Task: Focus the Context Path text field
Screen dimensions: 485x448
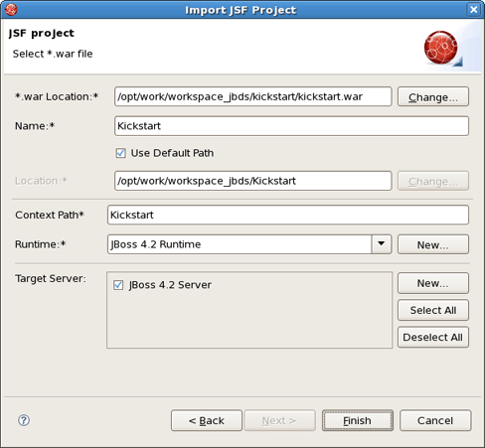Action: pyautogui.click(x=288, y=215)
